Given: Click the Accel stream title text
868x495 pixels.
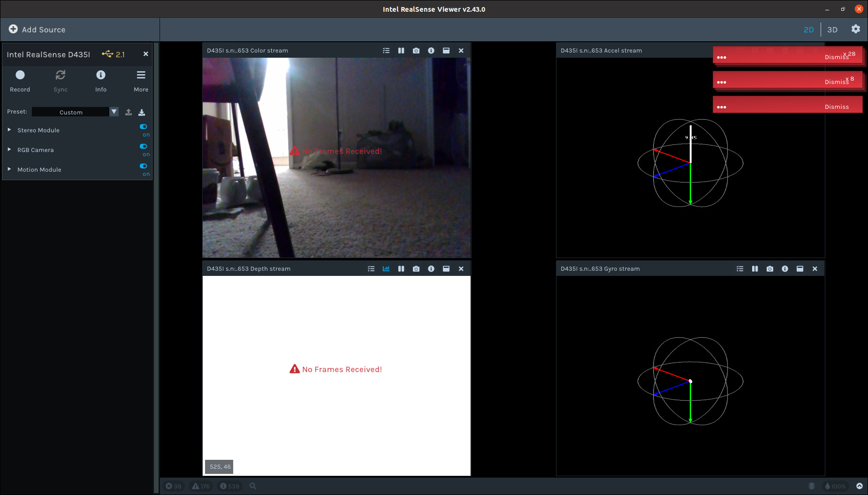Looking at the screenshot, I should (601, 51).
